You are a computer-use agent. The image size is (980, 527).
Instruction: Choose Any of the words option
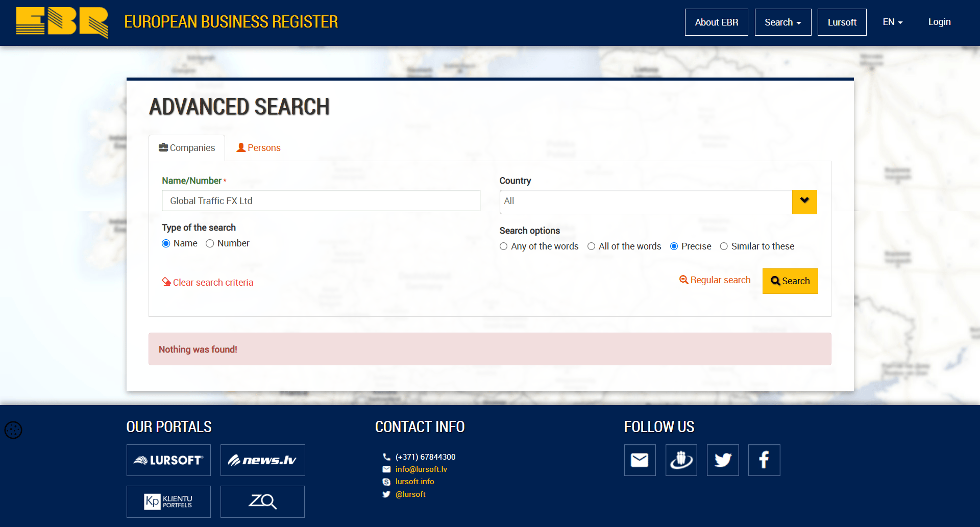(x=503, y=246)
